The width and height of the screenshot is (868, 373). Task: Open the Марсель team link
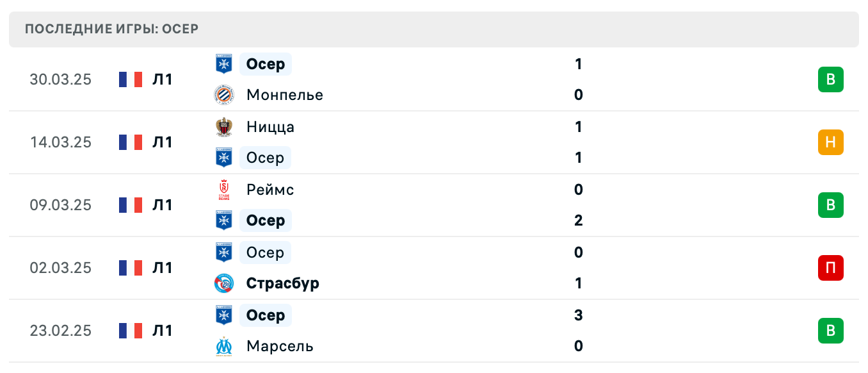pos(280,346)
